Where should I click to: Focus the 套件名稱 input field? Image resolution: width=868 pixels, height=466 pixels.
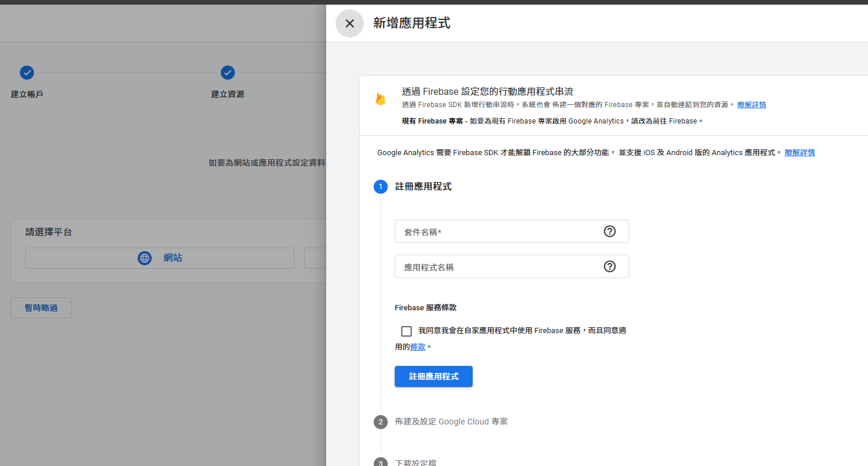(x=511, y=231)
